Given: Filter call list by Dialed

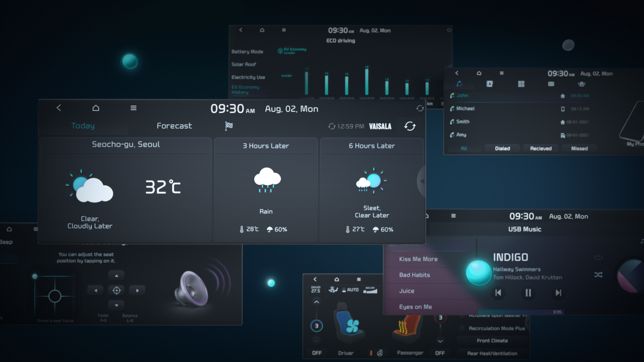Looking at the screenshot, I should coord(502,148).
